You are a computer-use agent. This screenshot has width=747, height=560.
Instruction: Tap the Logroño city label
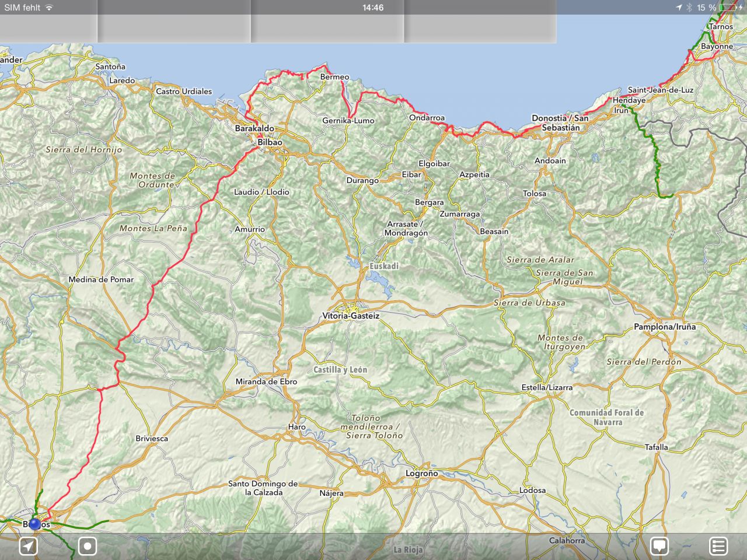[421, 474]
